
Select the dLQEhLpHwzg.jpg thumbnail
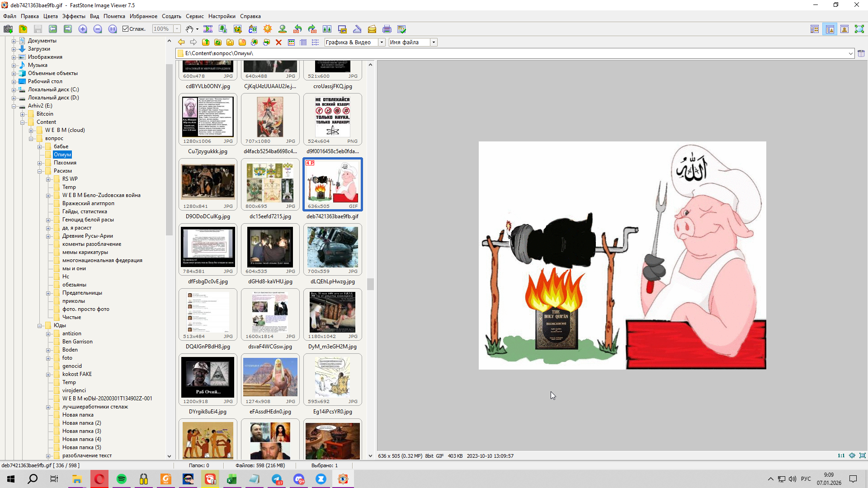click(333, 248)
